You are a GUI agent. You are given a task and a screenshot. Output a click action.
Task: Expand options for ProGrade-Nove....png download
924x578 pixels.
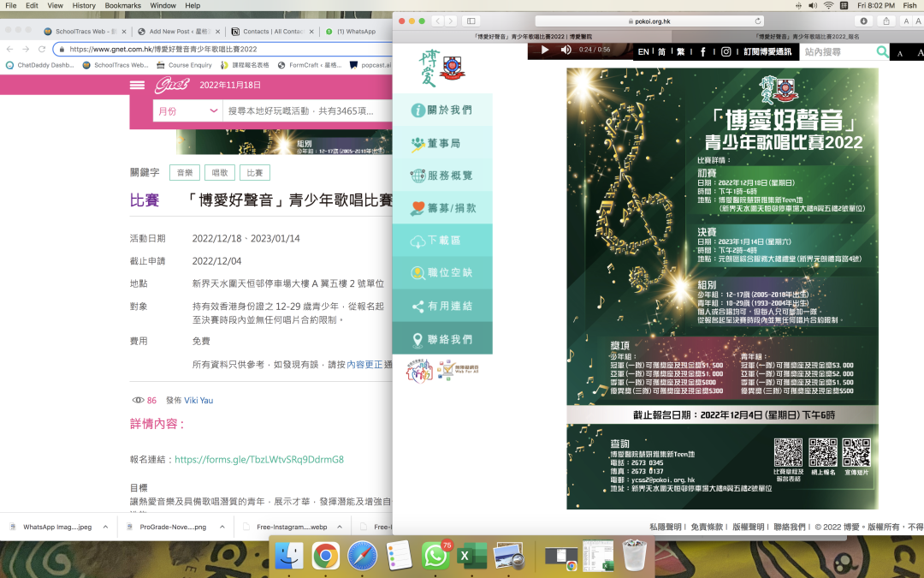tap(222, 527)
